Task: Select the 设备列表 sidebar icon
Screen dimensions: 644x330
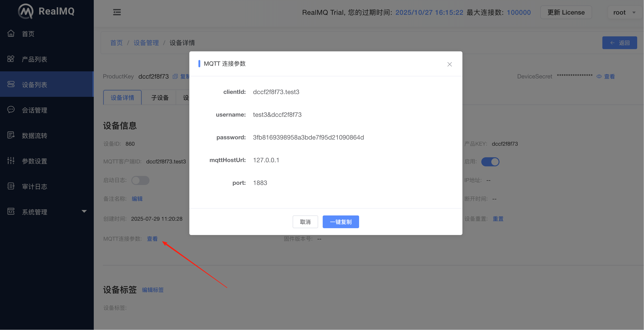Action: pos(11,84)
